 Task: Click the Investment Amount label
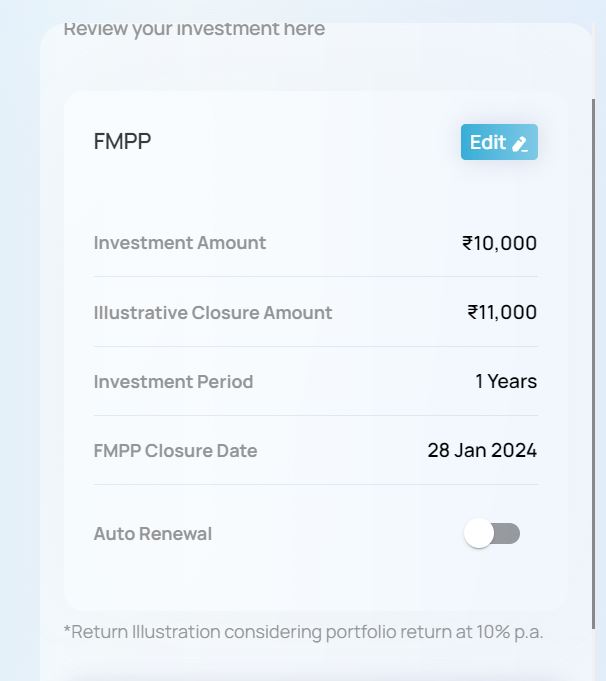pyautogui.click(x=180, y=243)
